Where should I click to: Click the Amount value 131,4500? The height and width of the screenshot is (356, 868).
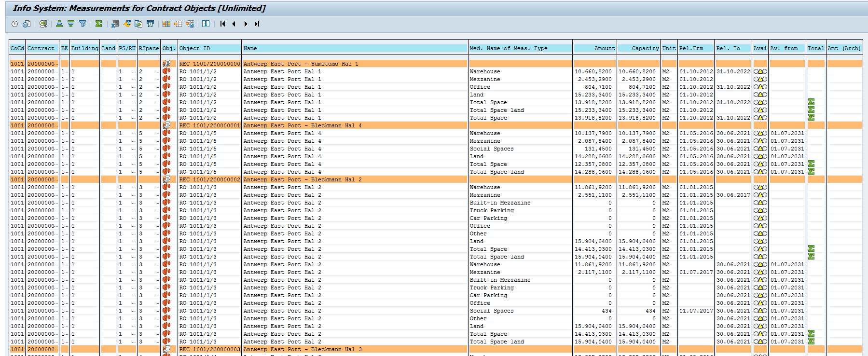[598, 149]
